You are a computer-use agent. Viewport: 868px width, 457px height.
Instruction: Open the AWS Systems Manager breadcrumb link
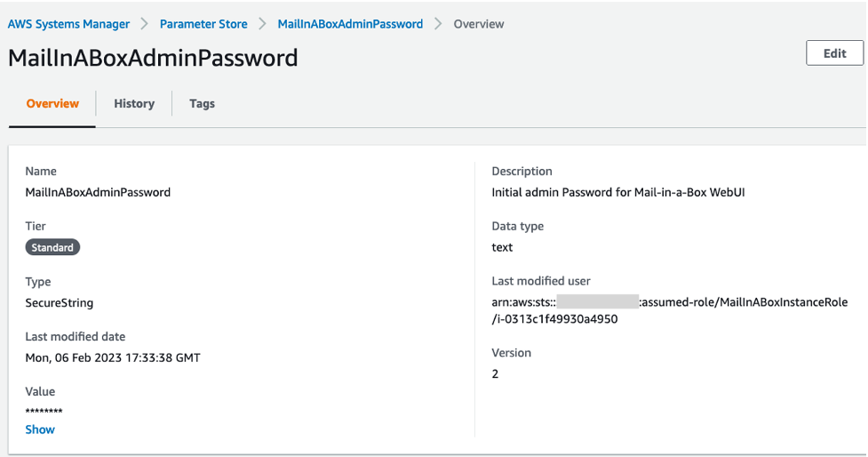tap(68, 24)
